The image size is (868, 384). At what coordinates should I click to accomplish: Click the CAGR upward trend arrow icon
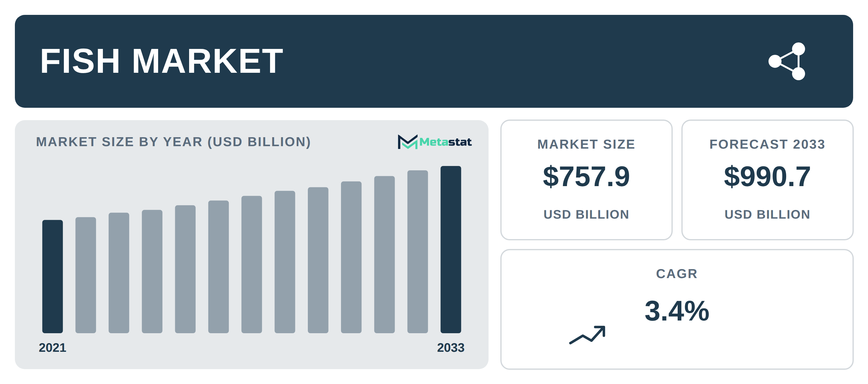coord(587,335)
